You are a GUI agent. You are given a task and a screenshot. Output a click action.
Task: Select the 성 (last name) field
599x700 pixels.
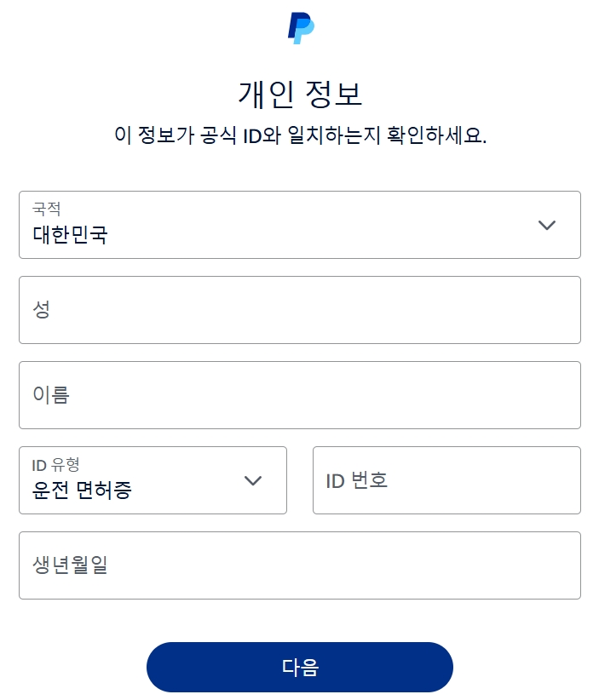(299, 309)
